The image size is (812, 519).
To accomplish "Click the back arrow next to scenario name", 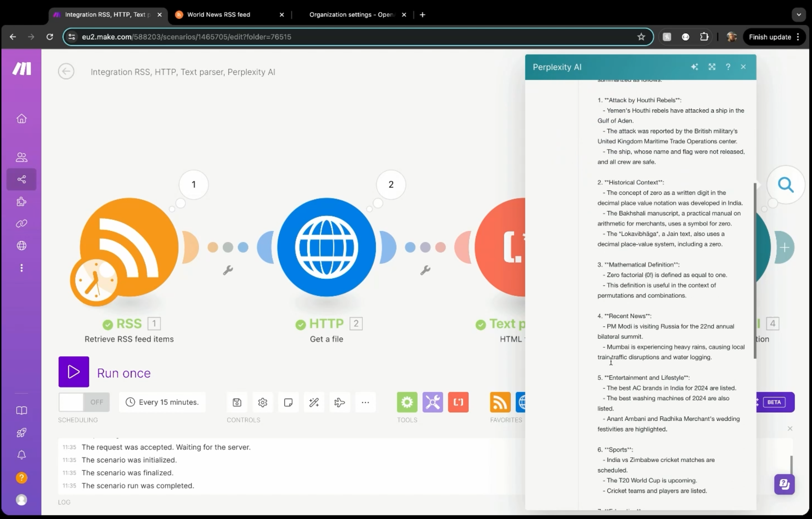I will 66,72.
